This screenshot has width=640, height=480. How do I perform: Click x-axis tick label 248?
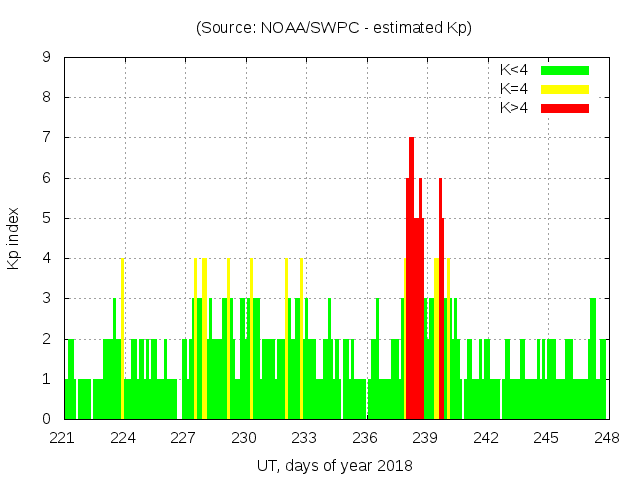point(607,437)
